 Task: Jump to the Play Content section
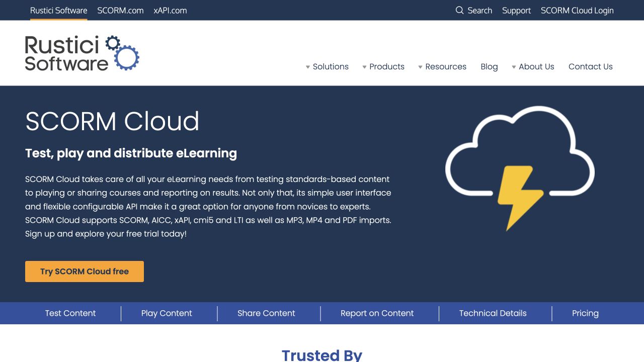[167, 313]
